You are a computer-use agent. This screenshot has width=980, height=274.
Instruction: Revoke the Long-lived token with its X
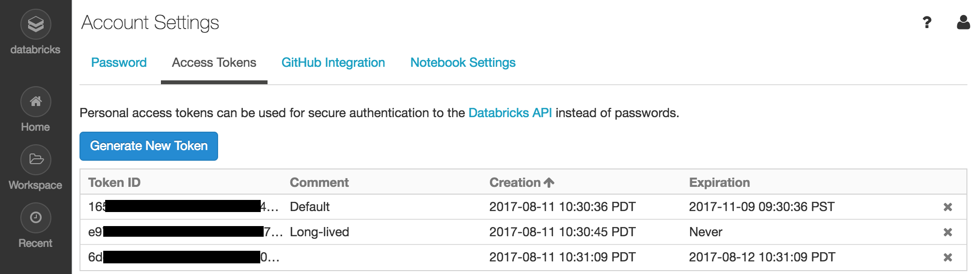coord(948,232)
